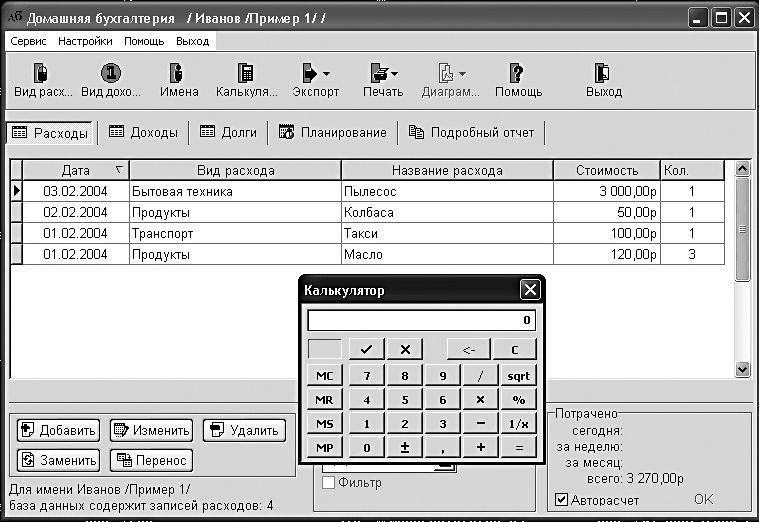Toggle the Авторасчет checkbox

(x=562, y=500)
